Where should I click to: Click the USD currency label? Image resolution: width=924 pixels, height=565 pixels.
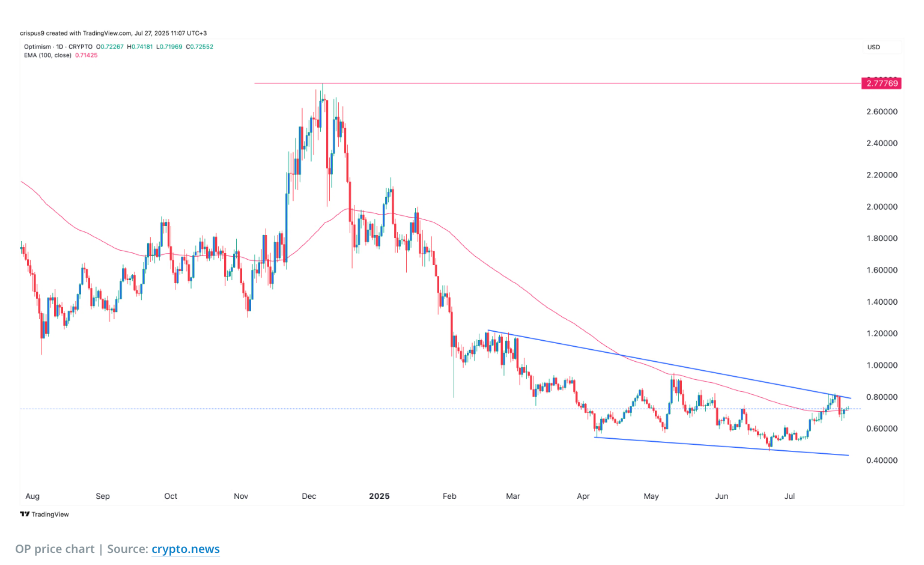874,47
